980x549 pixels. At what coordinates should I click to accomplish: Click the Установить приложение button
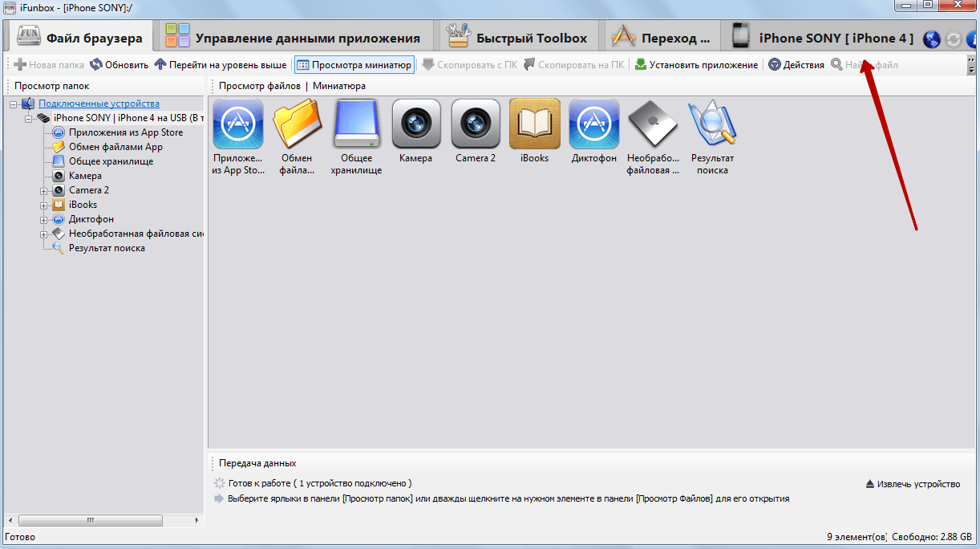696,65
